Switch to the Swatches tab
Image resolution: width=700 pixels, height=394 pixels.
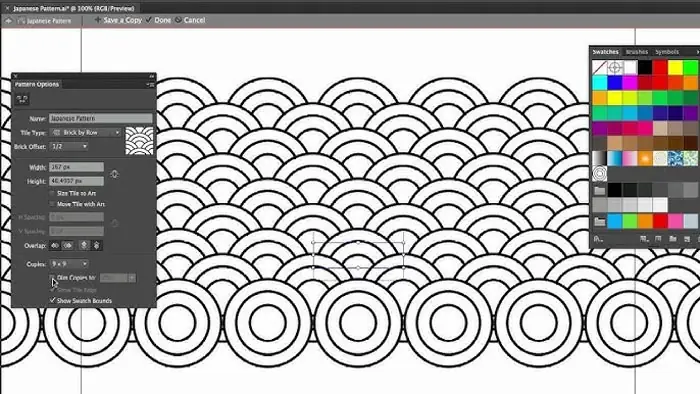point(606,52)
